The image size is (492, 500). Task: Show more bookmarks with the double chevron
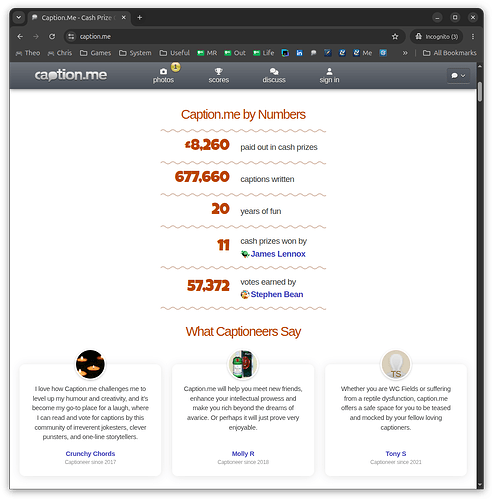(x=405, y=53)
